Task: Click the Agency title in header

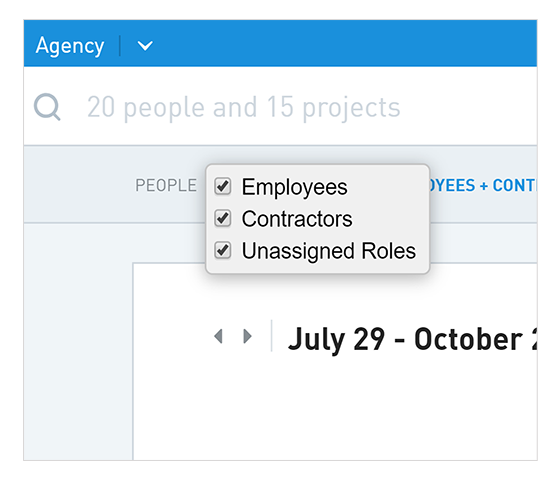Action: coord(70,46)
